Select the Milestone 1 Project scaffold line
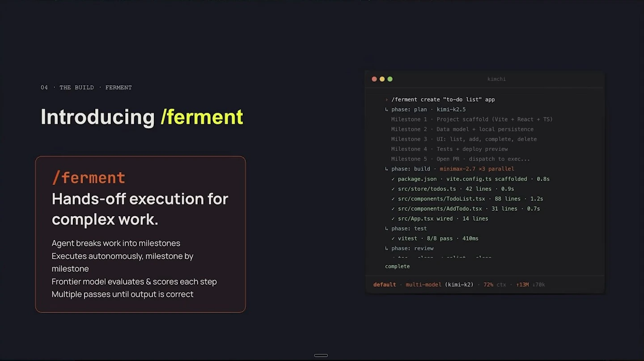644x361 pixels. coord(472,119)
